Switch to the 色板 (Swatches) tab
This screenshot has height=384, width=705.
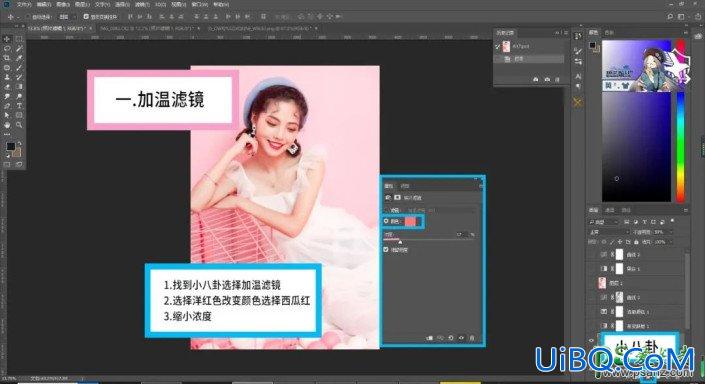point(609,33)
